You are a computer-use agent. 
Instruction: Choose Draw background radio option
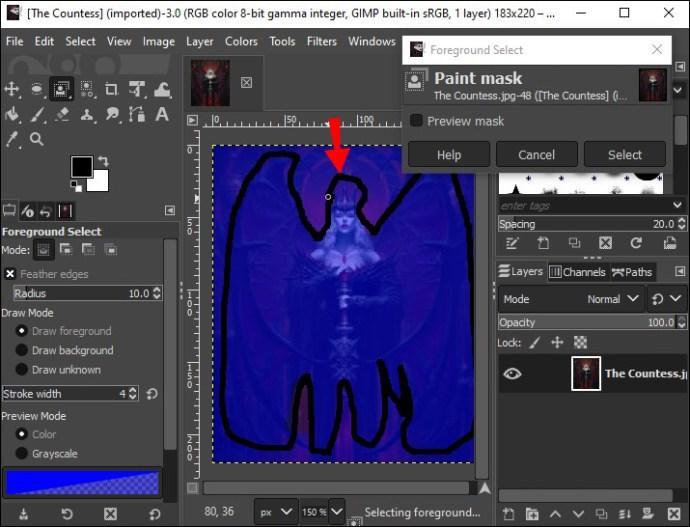click(x=21, y=350)
